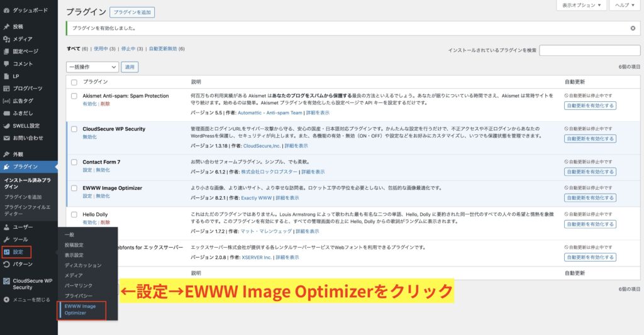Screen dimensions: 644x335
Task: Expand the ヘルプ help panel
Action: coord(625,5)
